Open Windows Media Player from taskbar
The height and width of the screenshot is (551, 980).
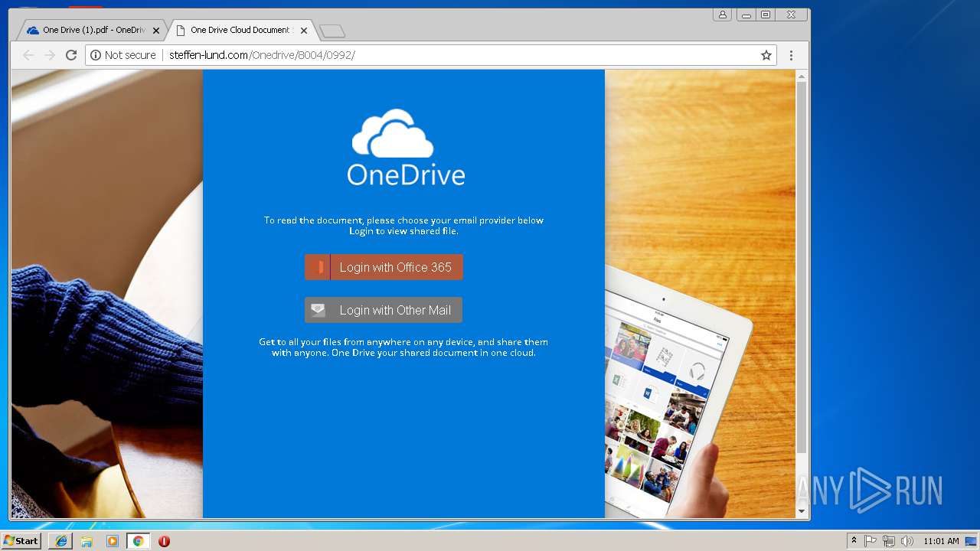coord(113,541)
